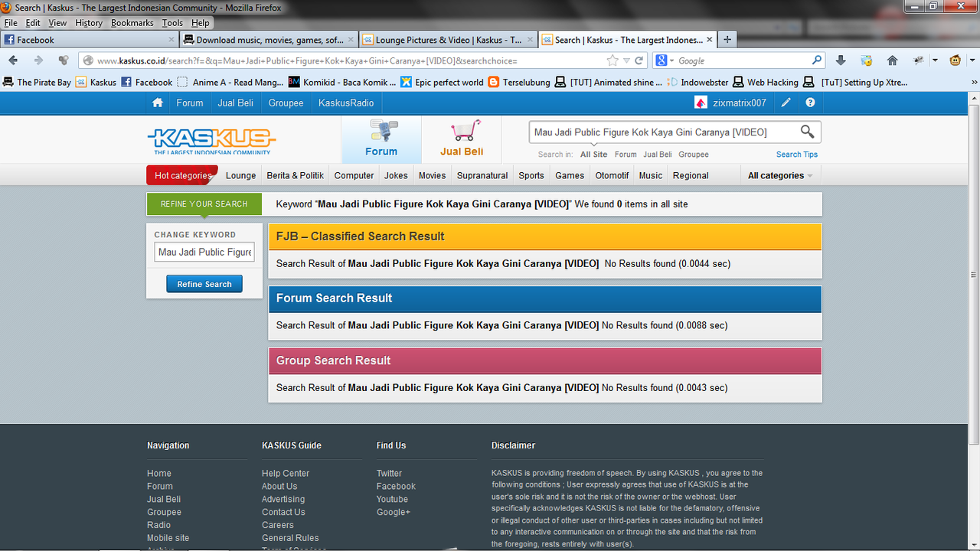The width and height of the screenshot is (980, 551).
Task: Click the pencil edit icon in navbar
Action: tap(786, 103)
